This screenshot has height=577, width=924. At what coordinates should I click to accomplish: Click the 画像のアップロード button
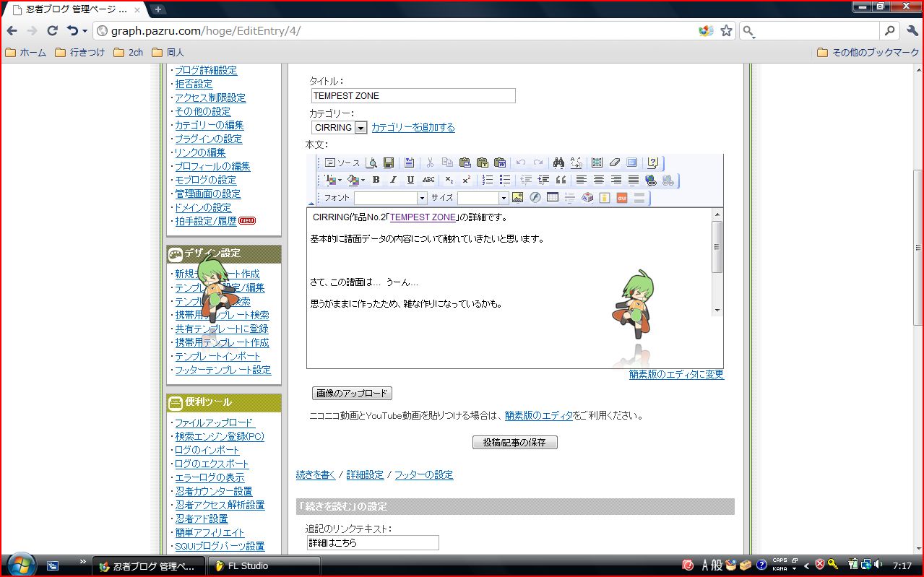click(352, 394)
